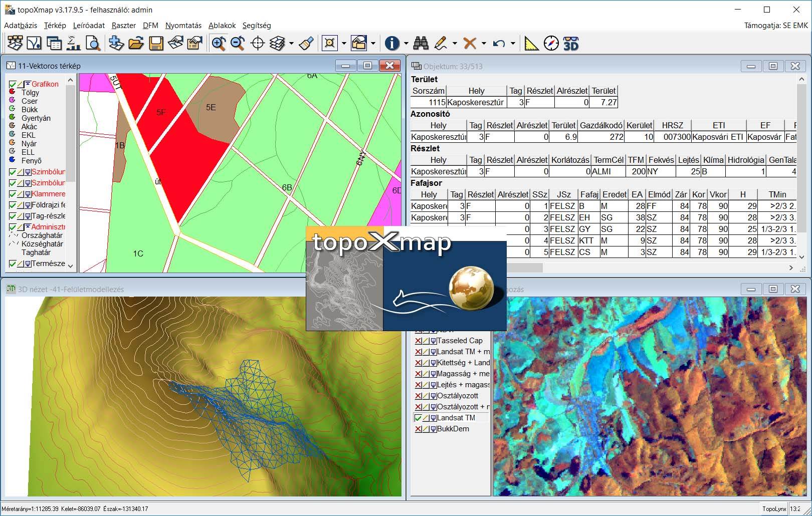Click the Tölgy red legend swatch
This screenshot has width=812, height=516.
tap(13, 92)
